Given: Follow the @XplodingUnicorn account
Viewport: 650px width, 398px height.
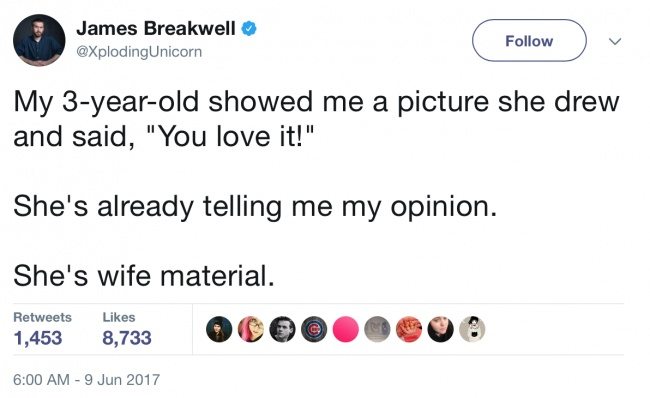Looking at the screenshot, I should click(529, 41).
